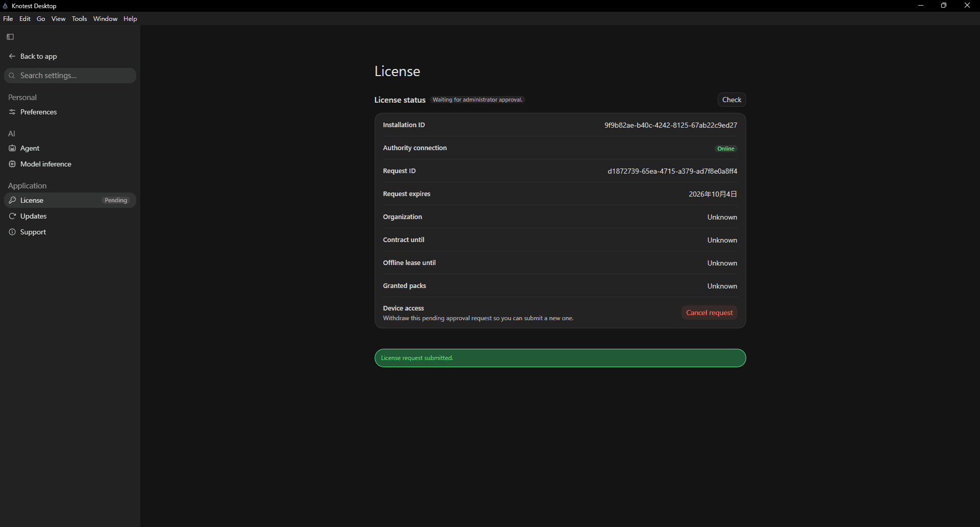Click the Device access label
The height and width of the screenshot is (527, 980).
403,308
